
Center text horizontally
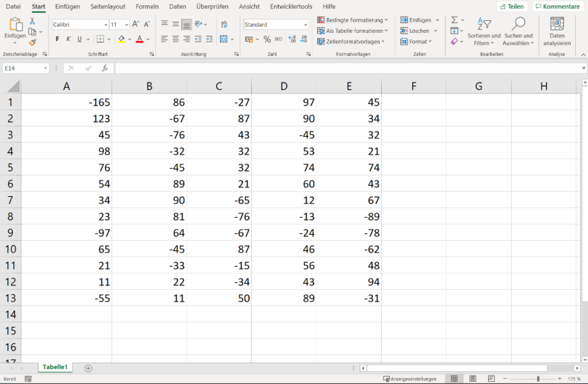175,39
